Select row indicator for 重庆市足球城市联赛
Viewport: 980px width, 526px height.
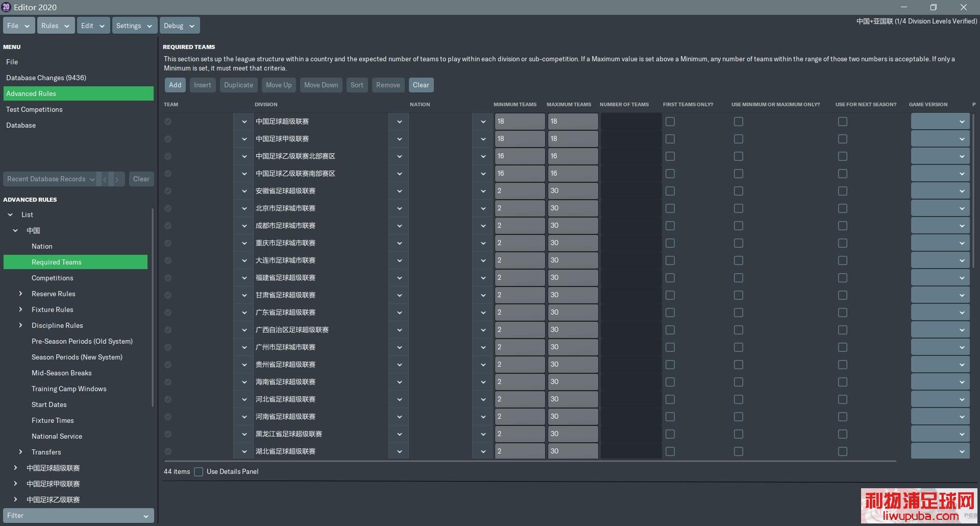click(168, 243)
